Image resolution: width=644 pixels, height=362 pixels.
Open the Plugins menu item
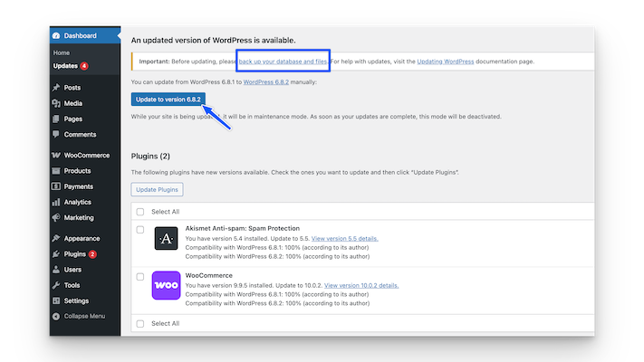point(74,254)
